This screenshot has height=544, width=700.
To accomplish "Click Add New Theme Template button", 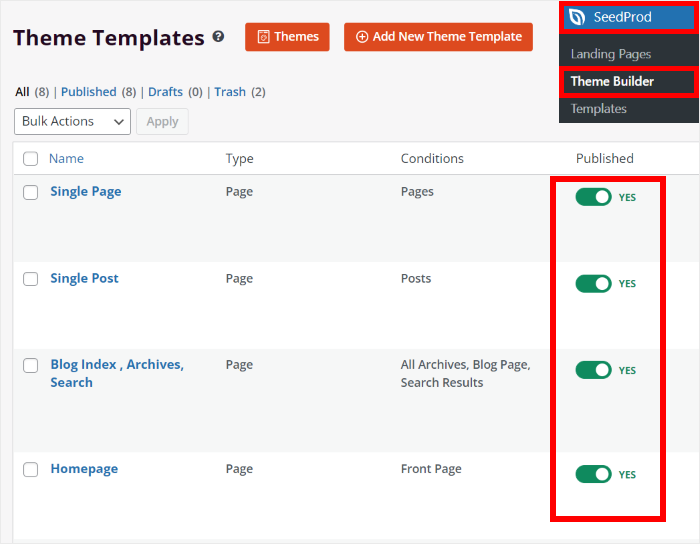I will (x=438, y=37).
